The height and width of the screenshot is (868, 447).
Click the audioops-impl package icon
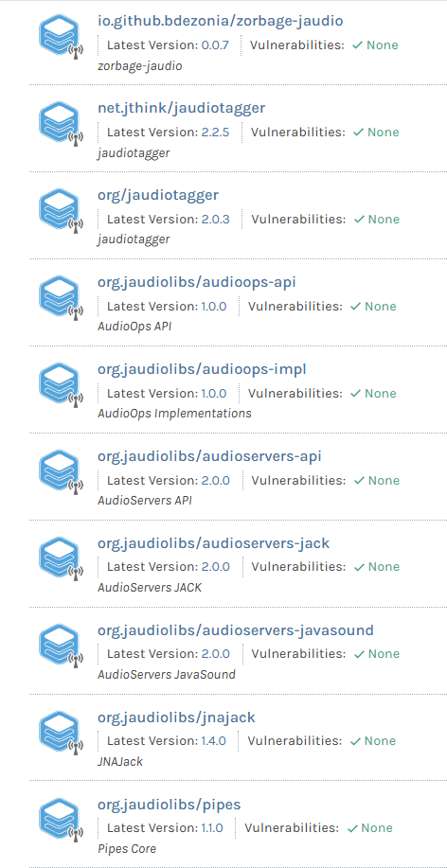point(61,384)
